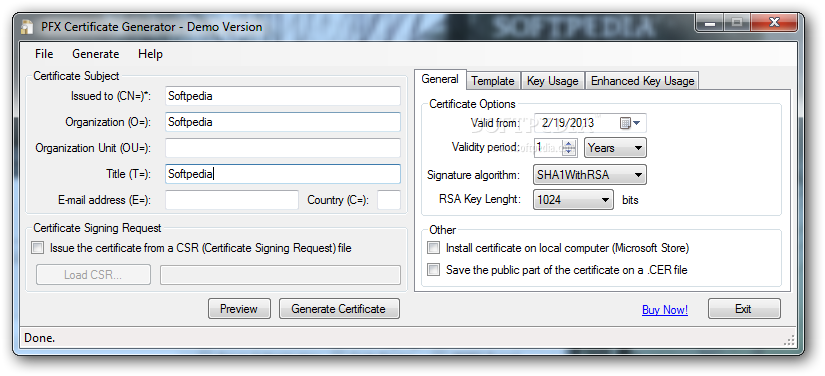Screen dimensions: 825x376
Task: Close the PFX Certificate Generator window
Action: (x=773, y=23)
